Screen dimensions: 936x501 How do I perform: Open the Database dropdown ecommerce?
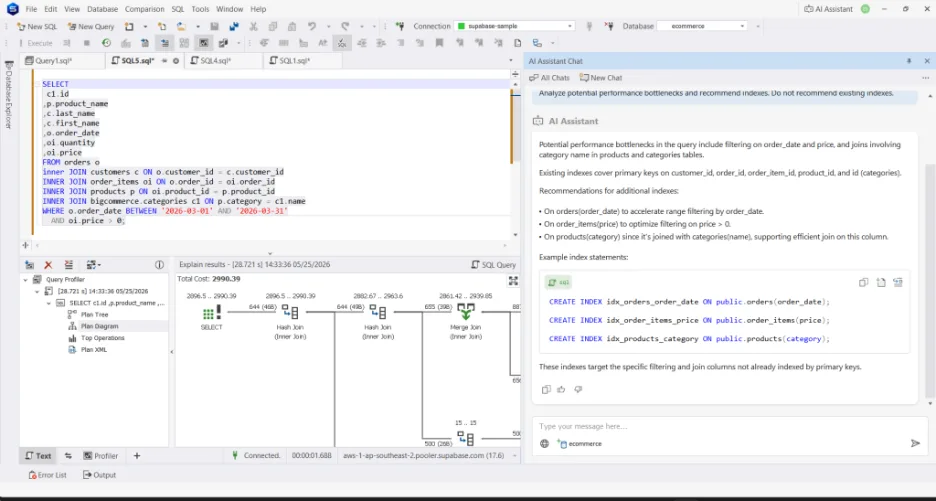click(x=702, y=26)
